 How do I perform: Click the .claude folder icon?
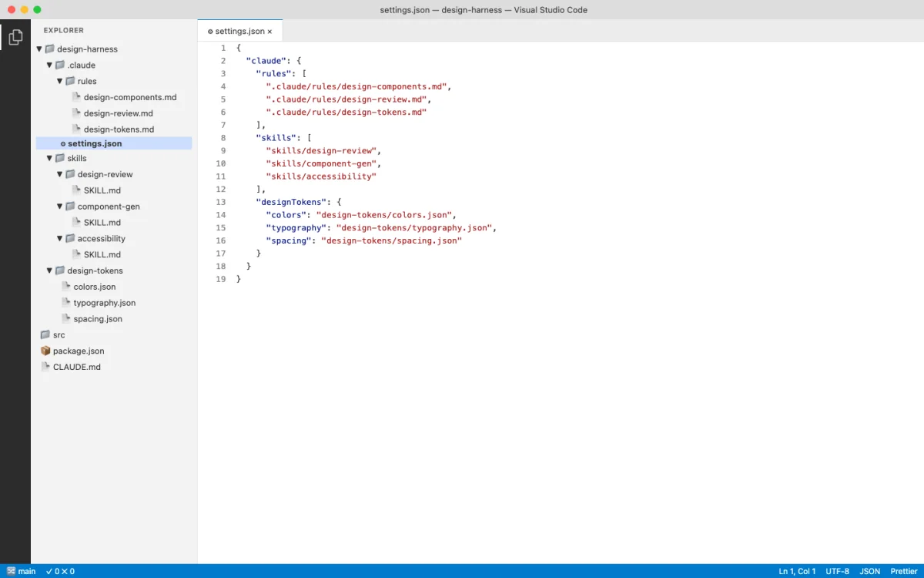point(60,65)
